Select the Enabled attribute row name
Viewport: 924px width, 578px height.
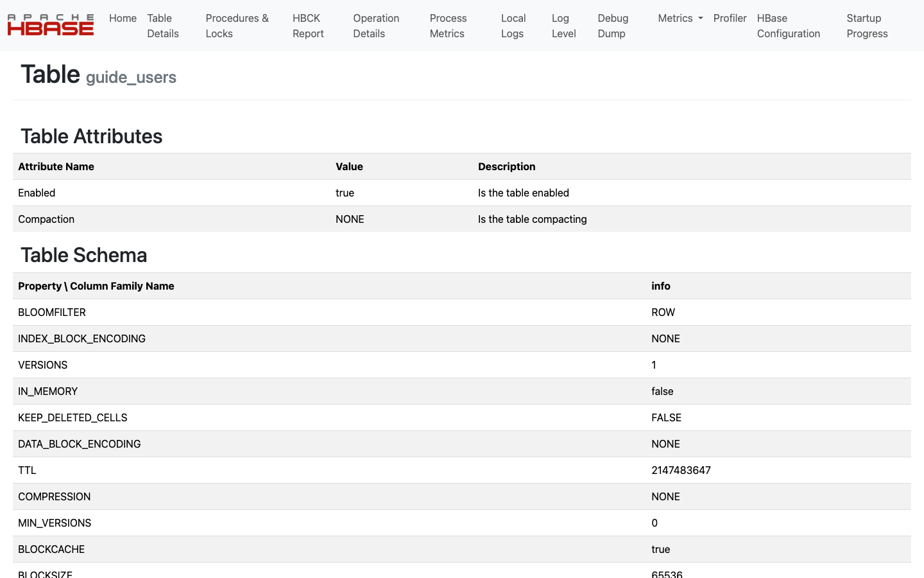(37, 193)
